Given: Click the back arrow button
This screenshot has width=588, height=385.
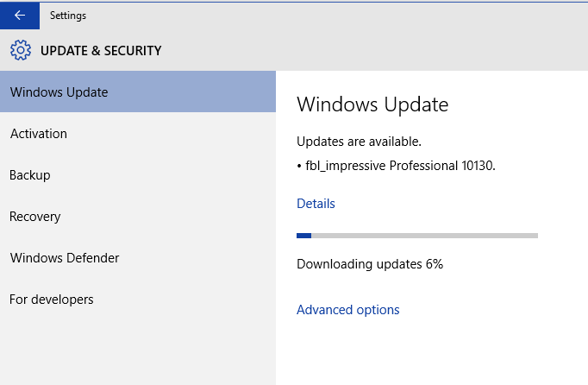Looking at the screenshot, I should pos(19,16).
